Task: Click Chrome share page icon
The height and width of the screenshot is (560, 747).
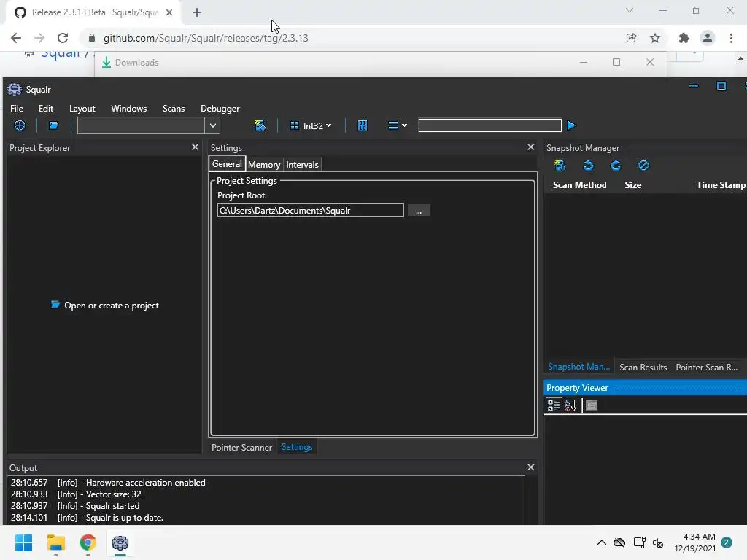Action: point(632,38)
